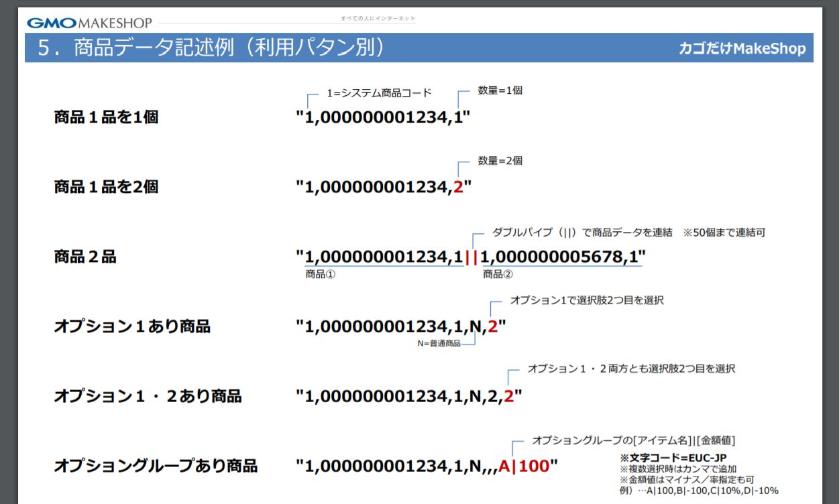Click the 数量=2個 annotation

coord(500,160)
